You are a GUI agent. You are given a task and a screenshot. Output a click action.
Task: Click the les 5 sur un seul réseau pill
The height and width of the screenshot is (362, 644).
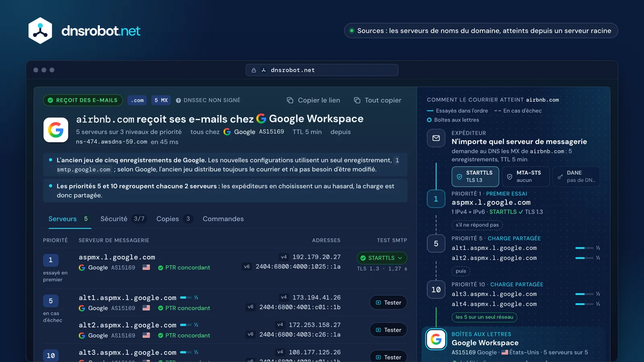pos(484,317)
